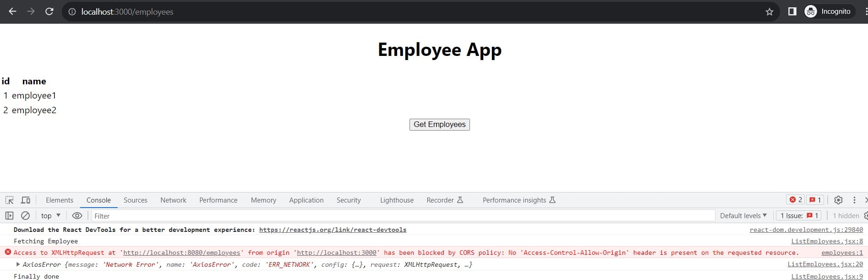This screenshot has width=868, height=280.
Task: Open the ListEmployees.jsx:9 source link
Action: [x=827, y=276]
